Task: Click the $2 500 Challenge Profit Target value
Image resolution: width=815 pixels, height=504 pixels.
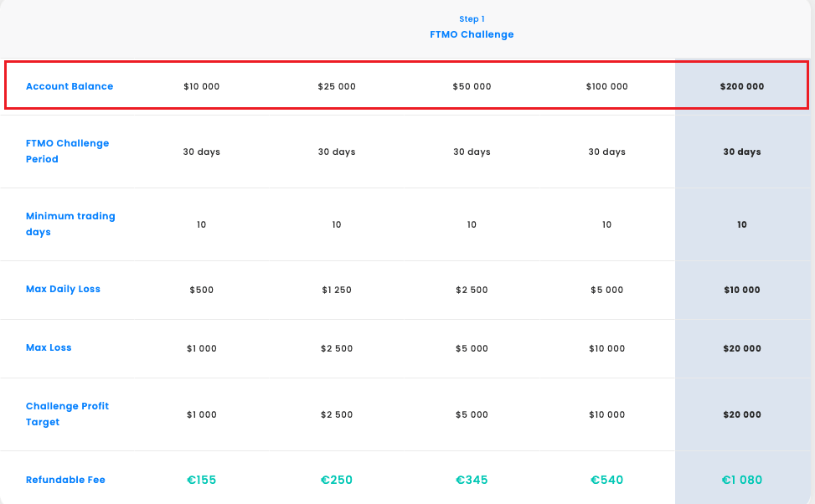Action: [337, 414]
